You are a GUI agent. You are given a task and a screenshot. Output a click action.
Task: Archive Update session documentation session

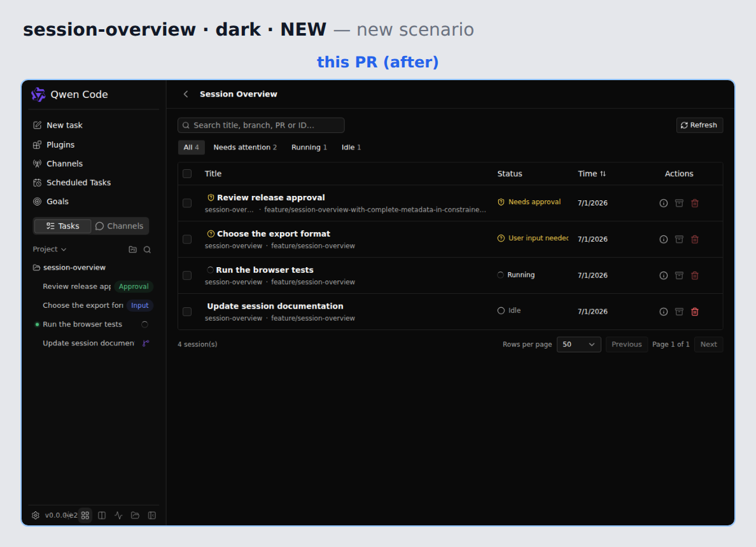point(679,312)
